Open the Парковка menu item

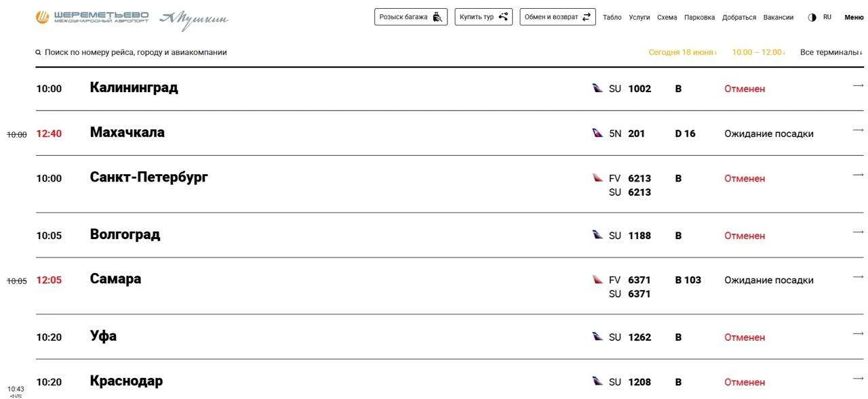(x=699, y=18)
